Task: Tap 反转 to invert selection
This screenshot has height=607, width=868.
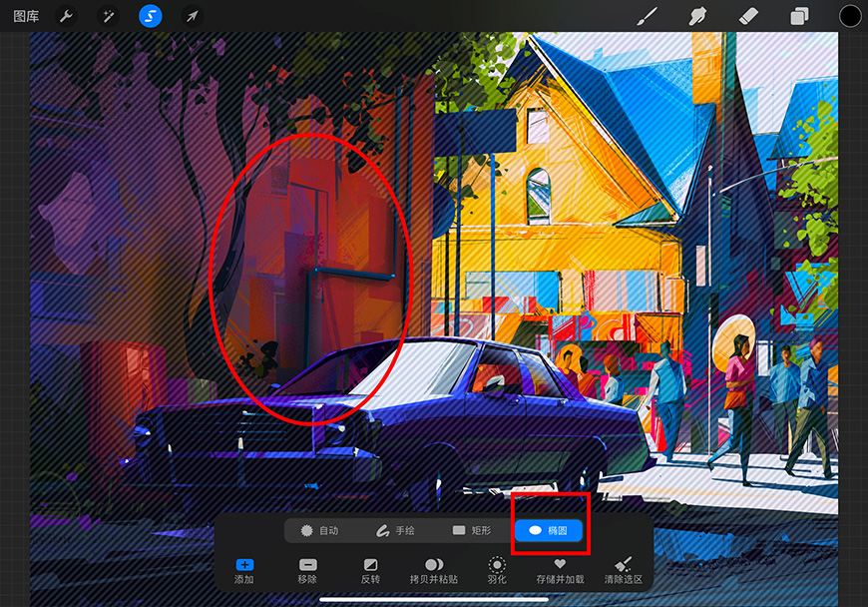Action: coord(370,571)
